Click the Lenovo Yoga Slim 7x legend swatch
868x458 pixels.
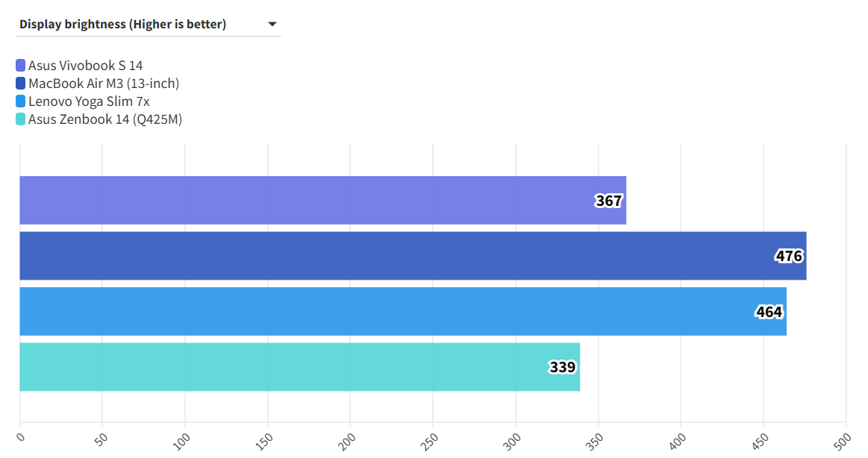(20, 101)
